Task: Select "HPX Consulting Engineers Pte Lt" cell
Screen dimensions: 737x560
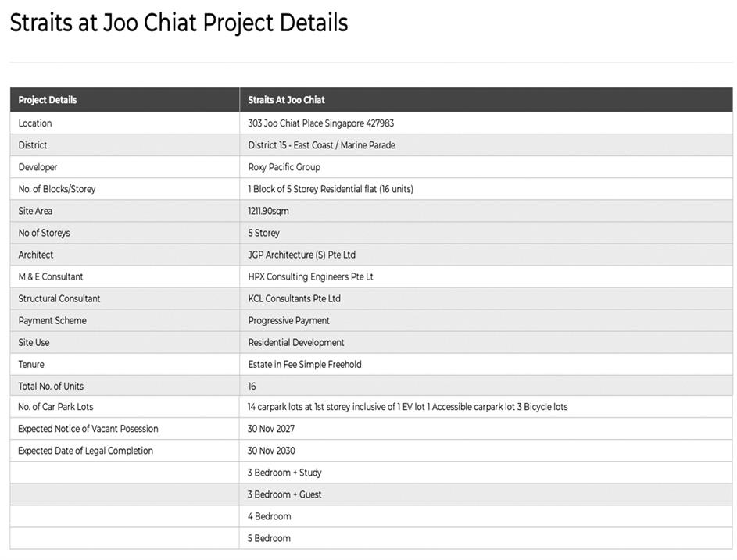Action: [x=310, y=276]
